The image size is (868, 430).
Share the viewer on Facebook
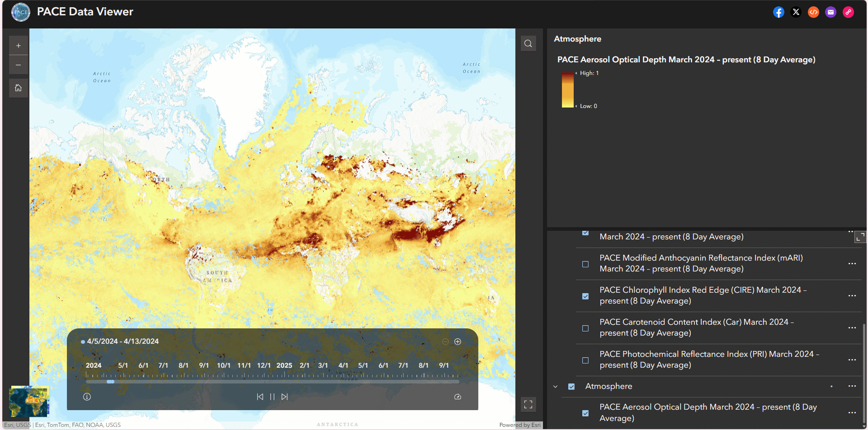point(778,12)
